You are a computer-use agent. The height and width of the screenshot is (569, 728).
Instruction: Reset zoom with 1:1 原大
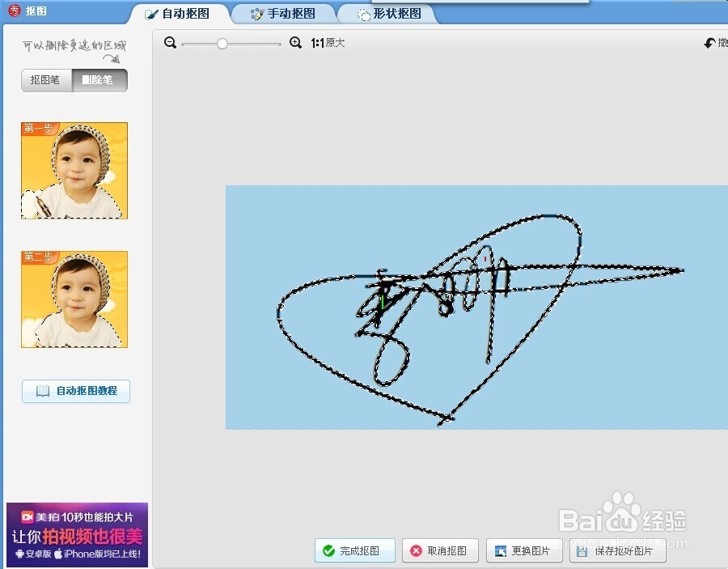pos(328,43)
